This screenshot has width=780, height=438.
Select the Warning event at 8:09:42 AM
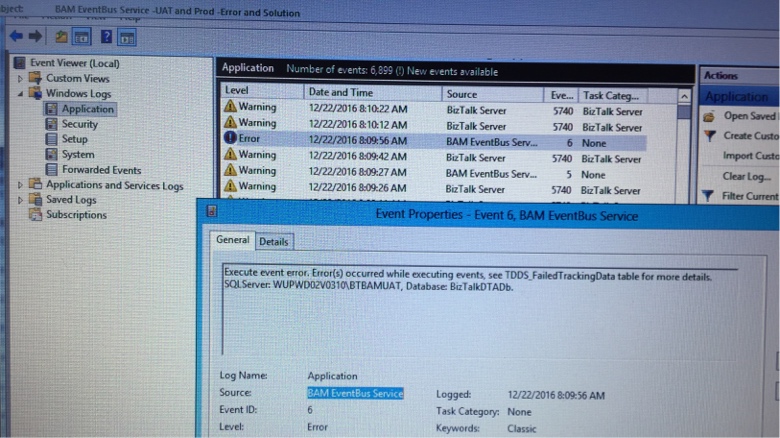click(434, 157)
